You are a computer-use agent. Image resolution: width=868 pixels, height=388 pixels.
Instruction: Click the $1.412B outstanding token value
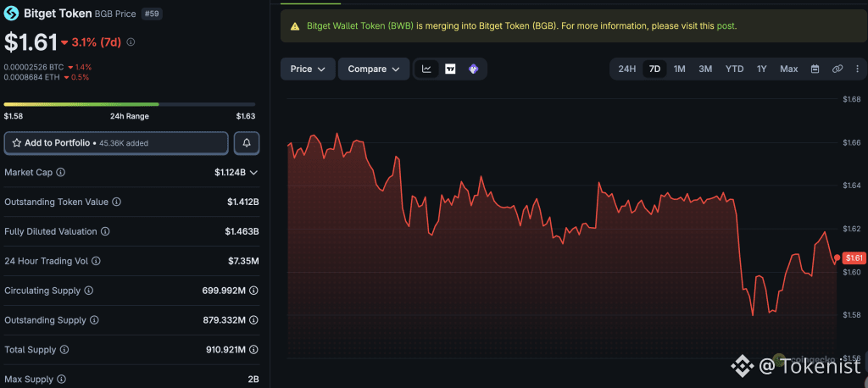(x=243, y=202)
